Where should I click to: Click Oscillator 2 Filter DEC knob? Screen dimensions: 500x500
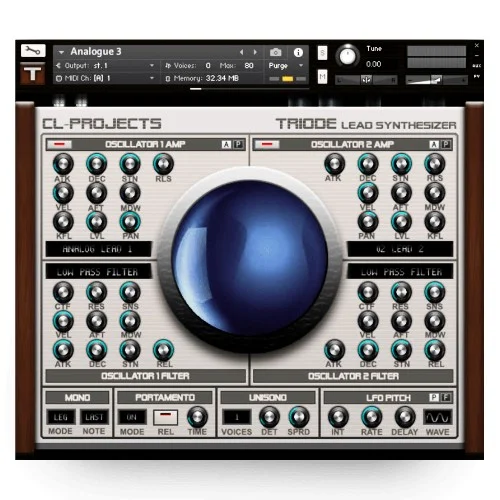coord(368,350)
